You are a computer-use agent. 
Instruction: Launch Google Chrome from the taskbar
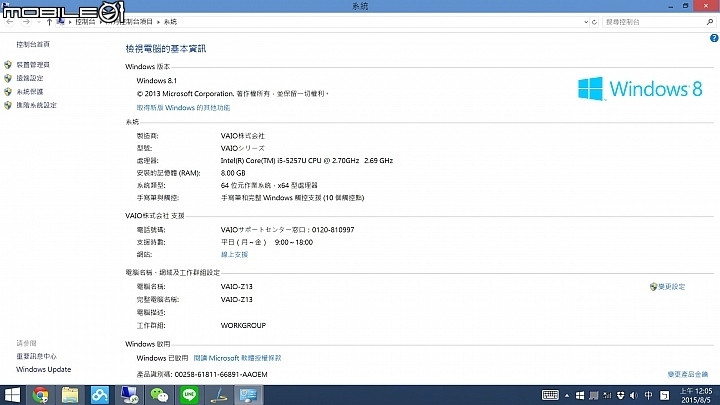40,395
